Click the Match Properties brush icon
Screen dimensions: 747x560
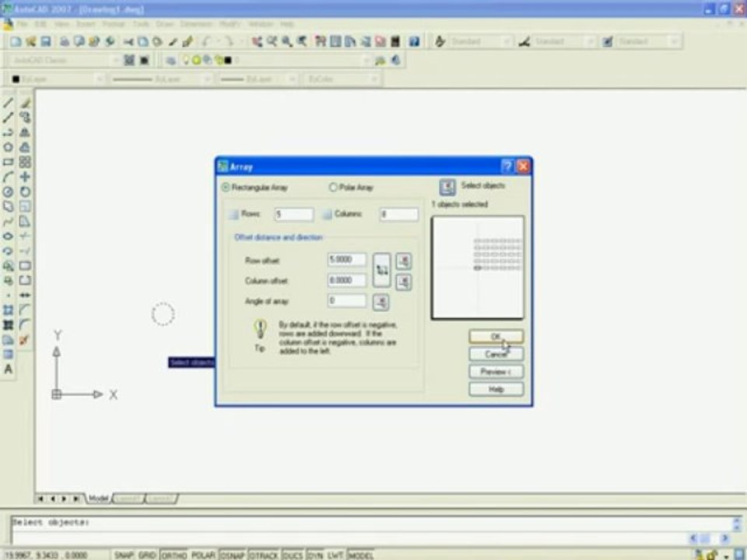point(188,42)
